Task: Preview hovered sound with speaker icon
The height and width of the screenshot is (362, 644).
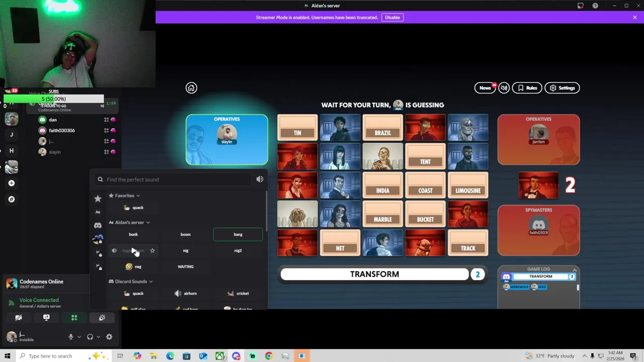Action: (114, 250)
